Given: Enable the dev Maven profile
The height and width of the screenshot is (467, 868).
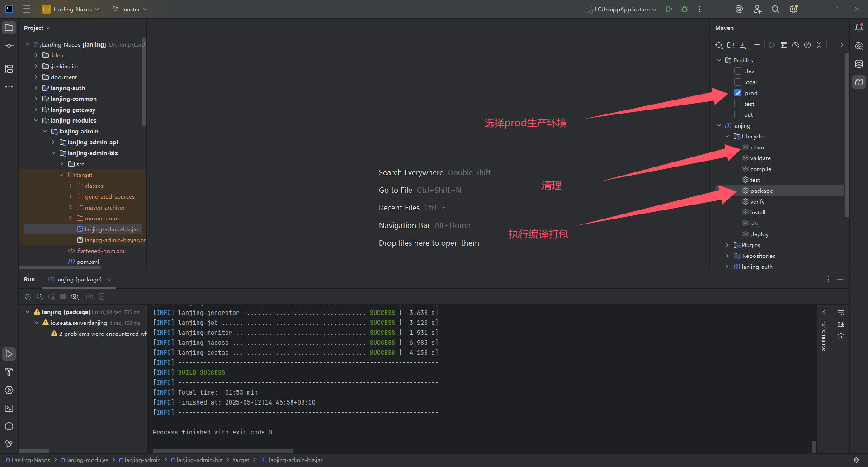Looking at the screenshot, I should click(x=738, y=71).
